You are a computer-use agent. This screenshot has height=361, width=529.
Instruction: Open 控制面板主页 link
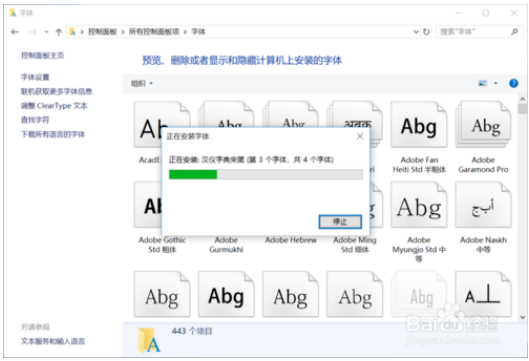(x=43, y=55)
